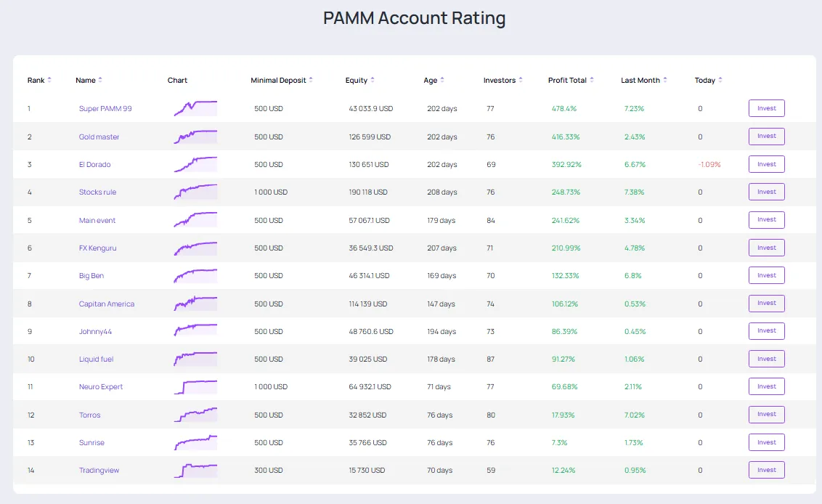822x504 pixels.
Task: Click Invest for the El Dorado account
Action: 766,164
